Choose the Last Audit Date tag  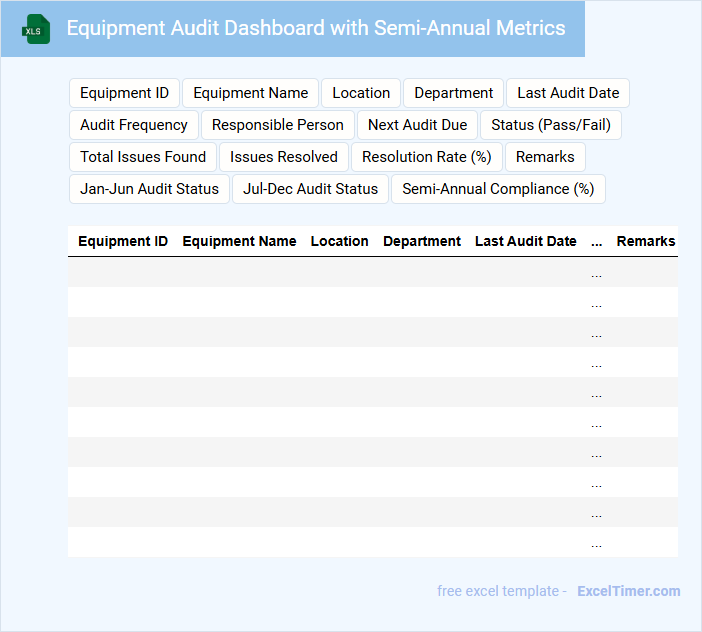(567, 93)
